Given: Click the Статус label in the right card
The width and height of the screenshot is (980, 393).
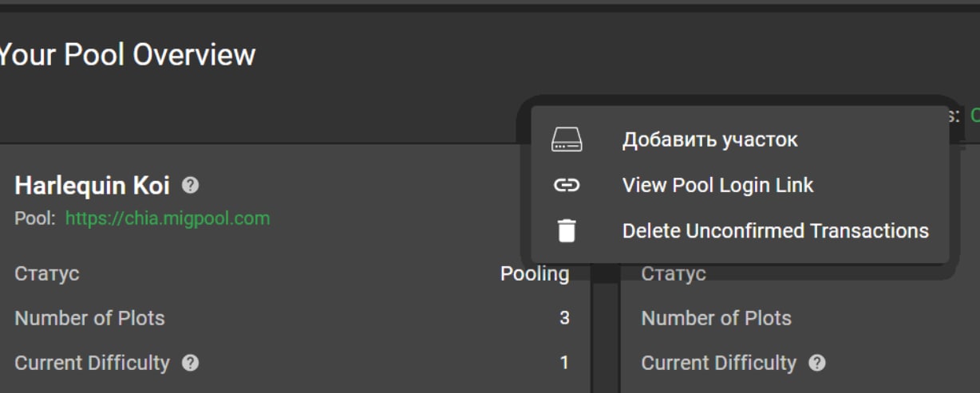Looking at the screenshot, I should coord(674,274).
